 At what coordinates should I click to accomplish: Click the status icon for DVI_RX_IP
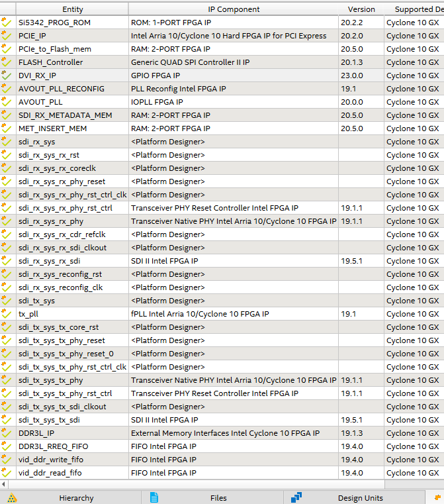[x=7, y=76]
